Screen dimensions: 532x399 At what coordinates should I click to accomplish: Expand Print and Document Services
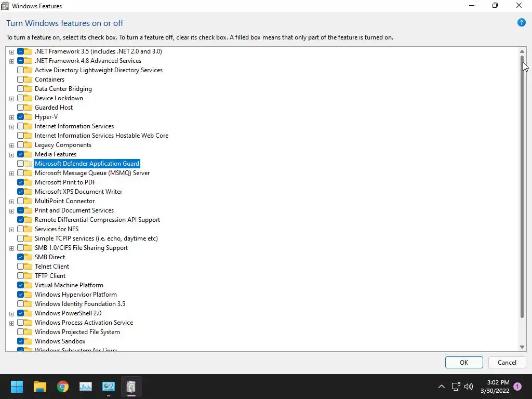(x=11, y=211)
